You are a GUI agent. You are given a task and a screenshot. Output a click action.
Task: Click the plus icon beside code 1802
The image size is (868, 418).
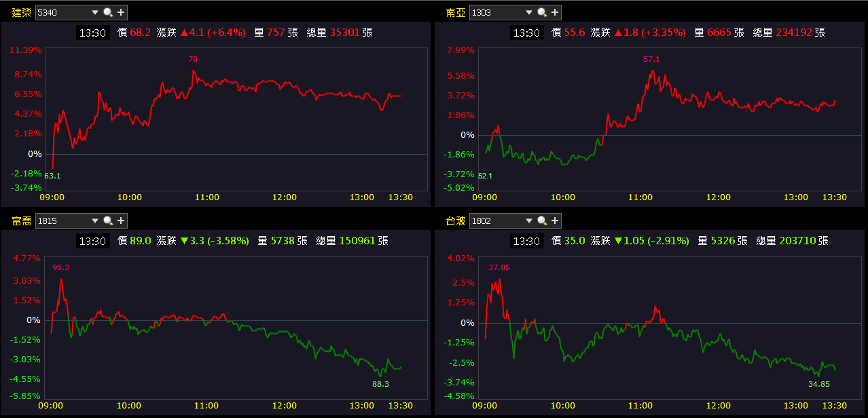(x=555, y=221)
